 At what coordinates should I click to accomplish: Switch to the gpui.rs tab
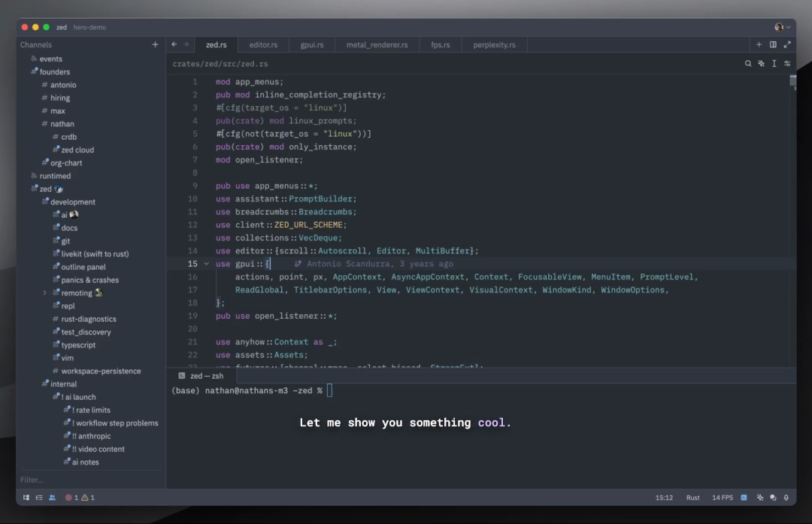tap(312, 44)
